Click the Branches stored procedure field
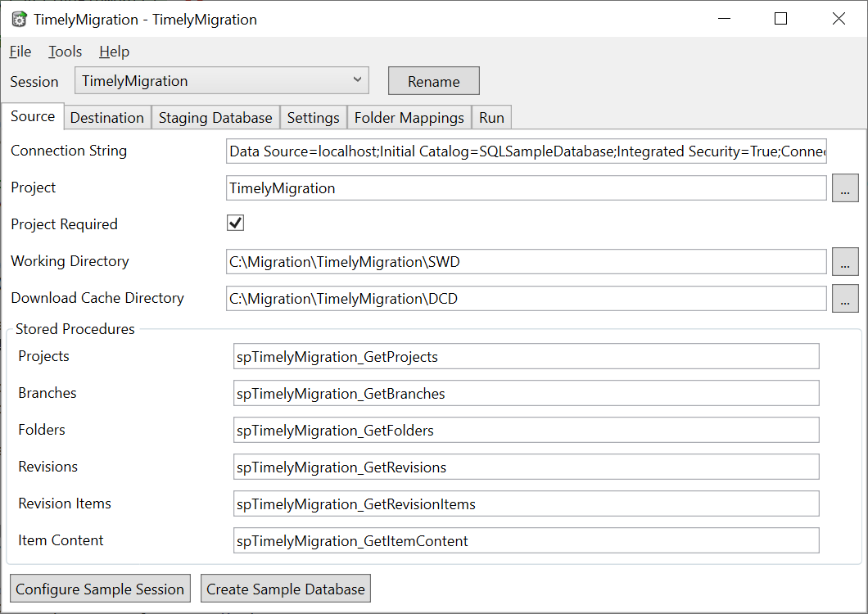 pyautogui.click(x=526, y=393)
